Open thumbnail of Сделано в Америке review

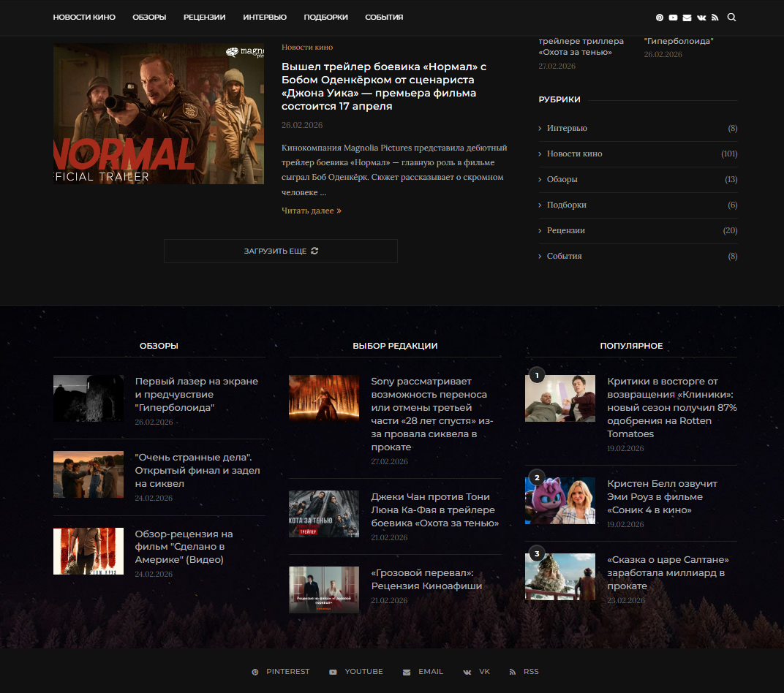point(88,551)
